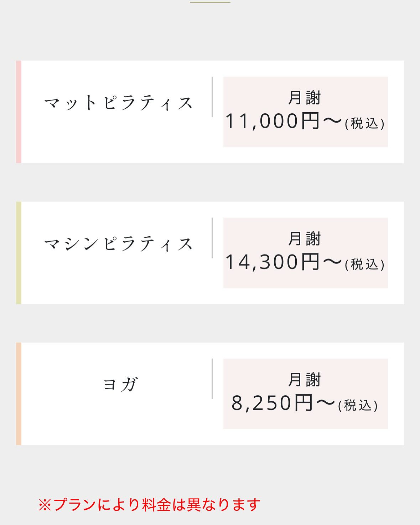Click the green accent bar beside マシンピラティス

point(19,253)
